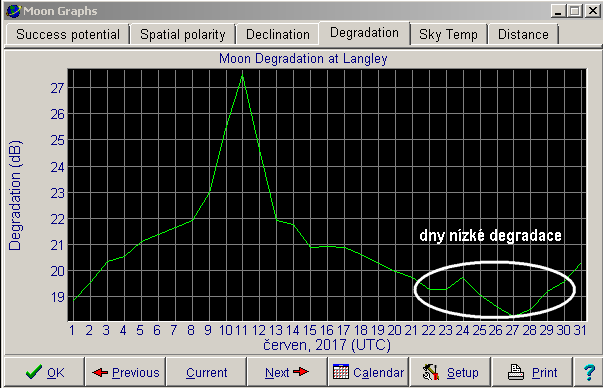
Task: Open the Calendar grid icon
Action: (x=341, y=371)
